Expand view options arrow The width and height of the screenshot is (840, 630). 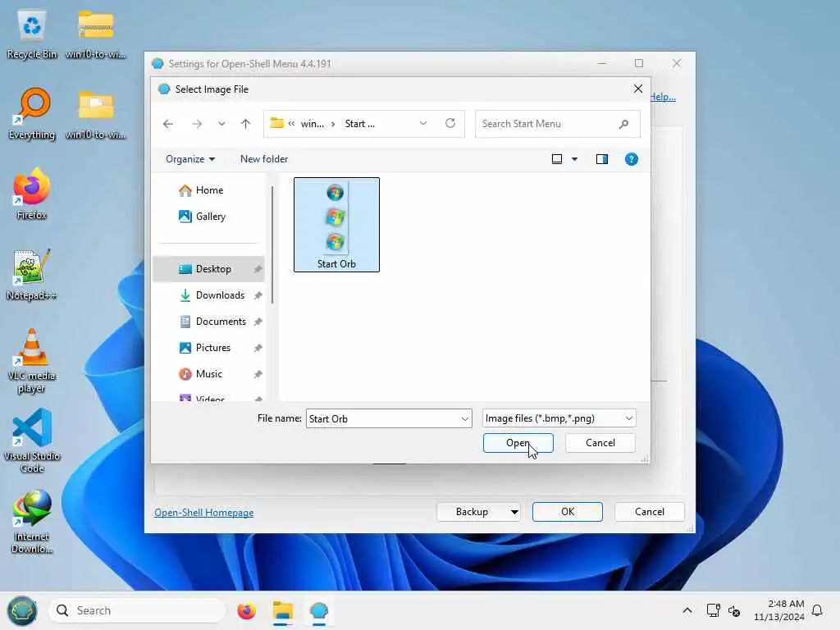(575, 159)
